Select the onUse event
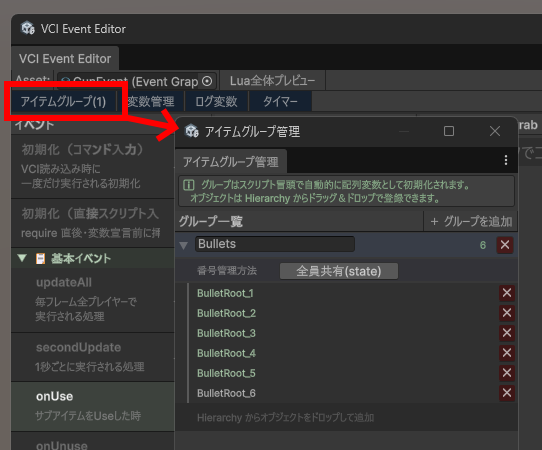Viewport: 542px width, 450px height. tap(93, 406)
